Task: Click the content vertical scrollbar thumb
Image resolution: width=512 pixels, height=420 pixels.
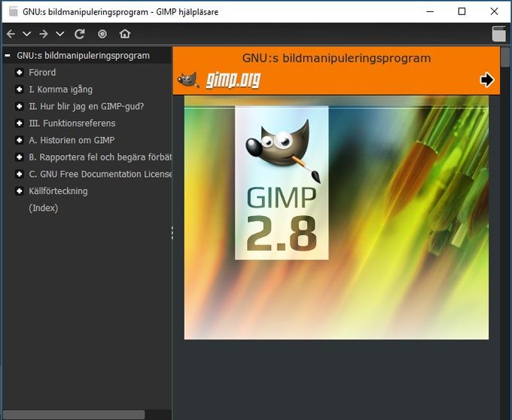Action: pyautogui.click(x=505, y=57)
